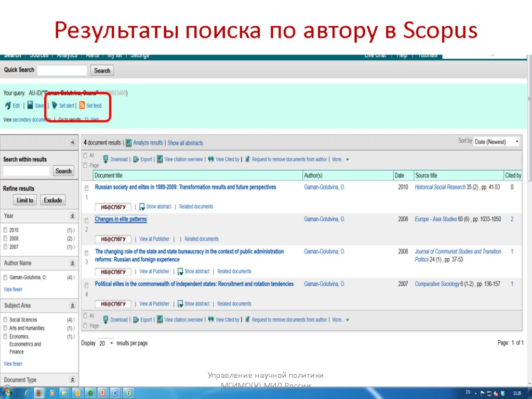532x399 pixels.
Task: Collapse the Subject Area filter section
Action: tap(72, 305)
